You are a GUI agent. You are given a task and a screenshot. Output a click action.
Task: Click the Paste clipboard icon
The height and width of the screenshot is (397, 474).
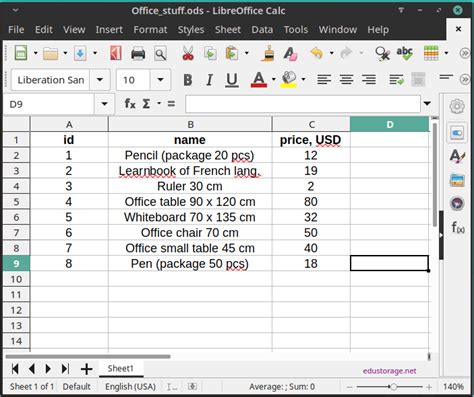point(232,53)
